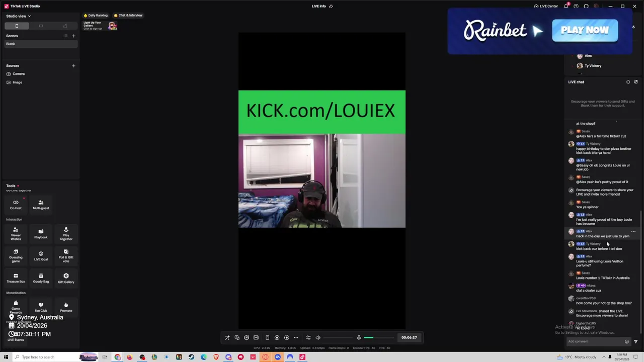Click the Light Up Your Gallery banner
This screenshot has width=644, height=362.
click(100, 26)
